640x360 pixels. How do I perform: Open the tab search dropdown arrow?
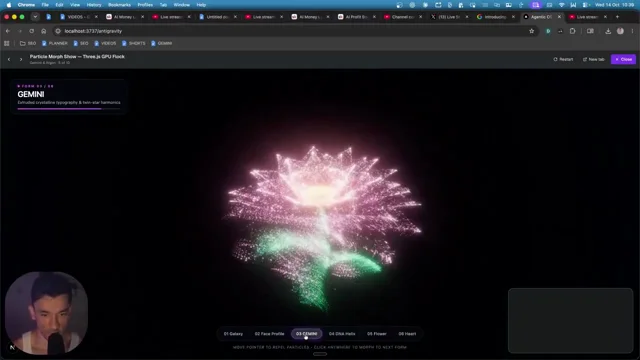click(x=36, y=17)
